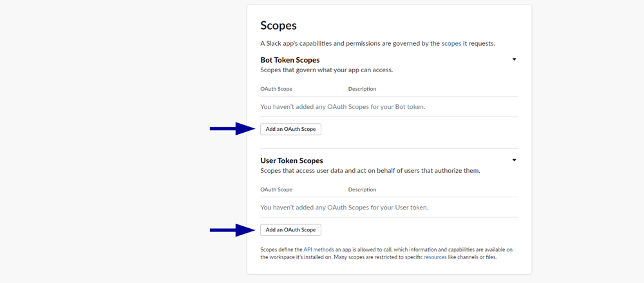Click the Bot Token Scopes heading
The image size is (644, 283).
coord(290,60)
